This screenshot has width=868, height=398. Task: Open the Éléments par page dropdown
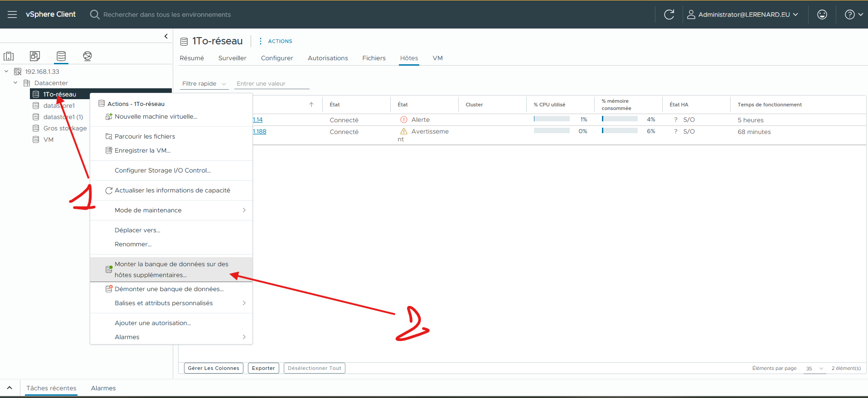815,369
